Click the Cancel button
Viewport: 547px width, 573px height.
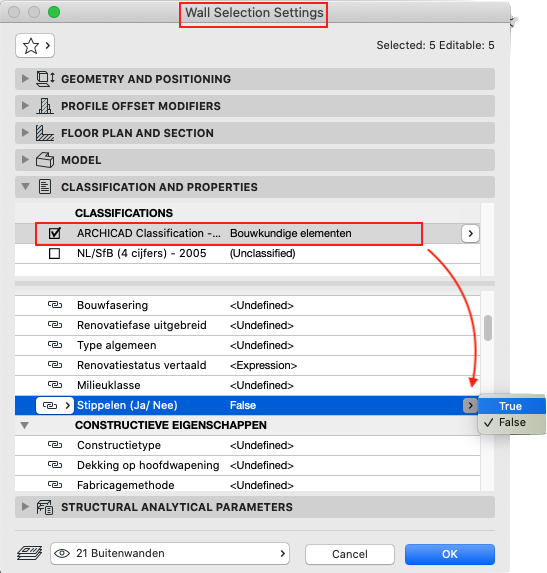pyautogui.click(x=350, y=554)
